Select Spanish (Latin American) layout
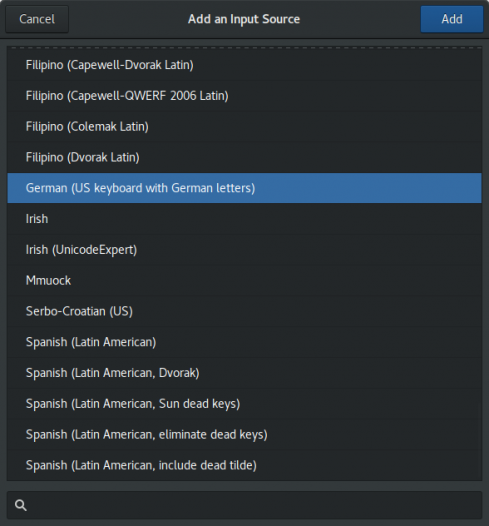Viewport: 489px width, 526px height. [244, 343]
